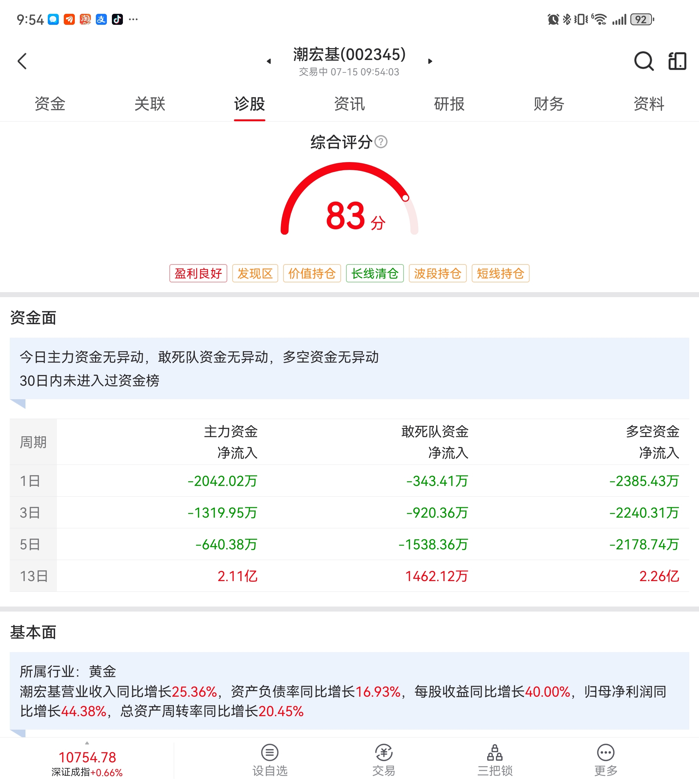Tap the TikTok notification icon in status bar
Screen dimensions: 699x784
pyautogui.click(x=117, y=19)
